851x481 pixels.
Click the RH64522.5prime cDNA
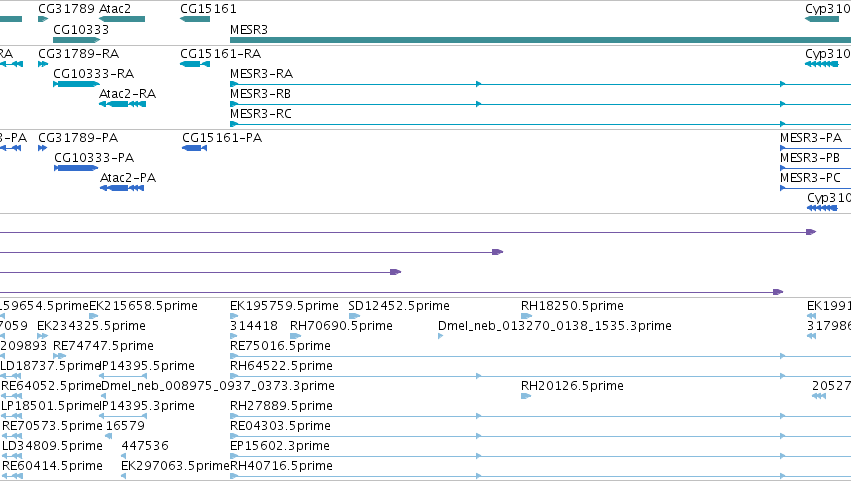click(541, 376)
